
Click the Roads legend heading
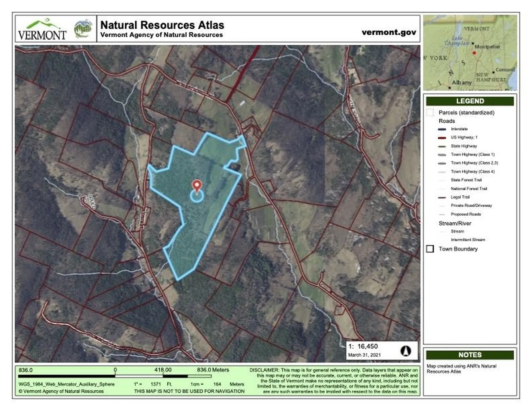pos(447,121)
